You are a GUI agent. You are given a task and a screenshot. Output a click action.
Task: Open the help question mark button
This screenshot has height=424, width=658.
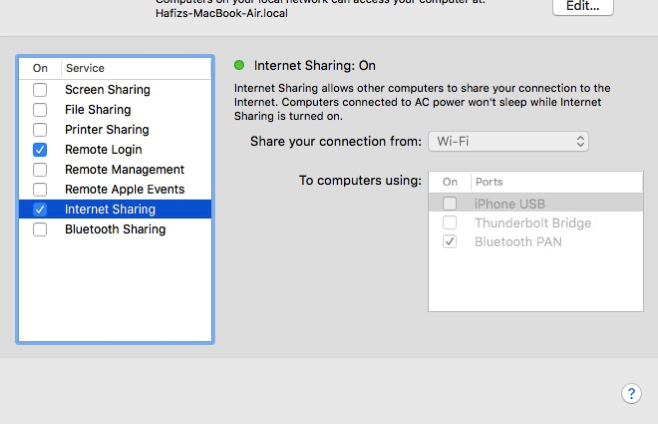[631, 394]
